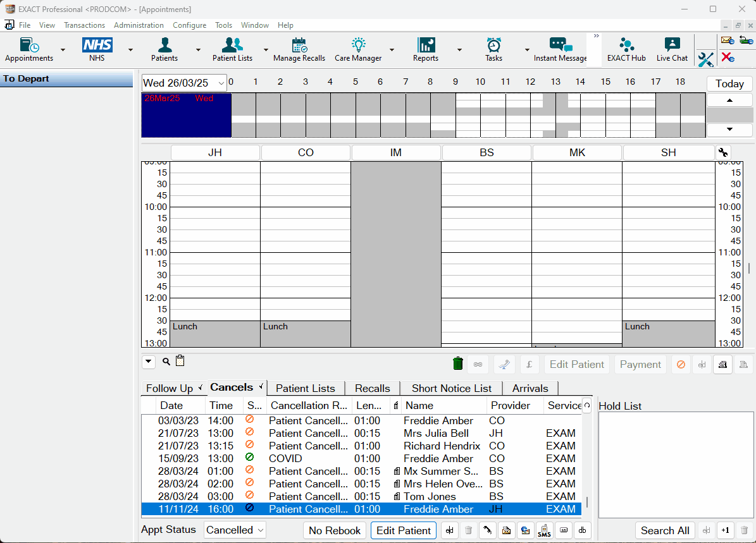This screenshot has width=756, height=543.
Task: Switch to the Follow Up tab
Action: click(173, 388)
